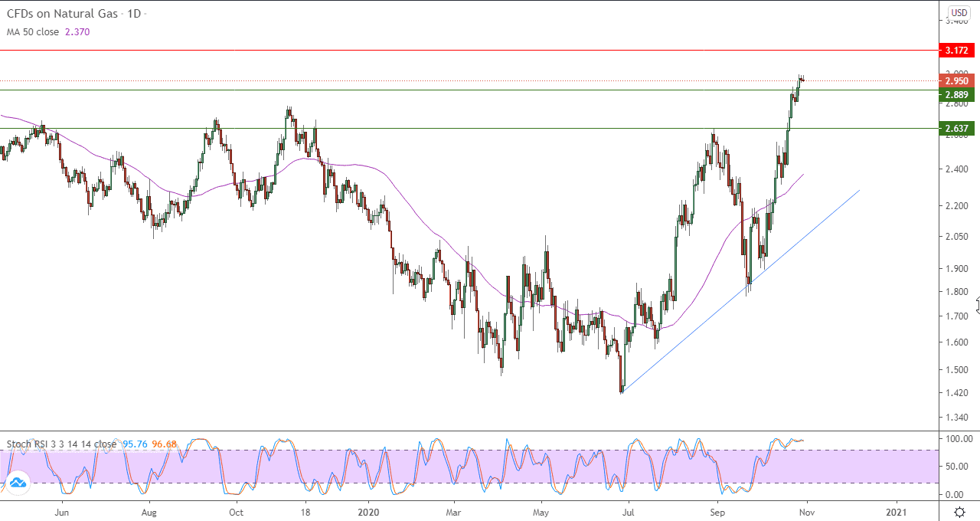Viewport: 980px width, 521px height.
Task: Click Aug on the time axis
Action: [x=149, y=511]
